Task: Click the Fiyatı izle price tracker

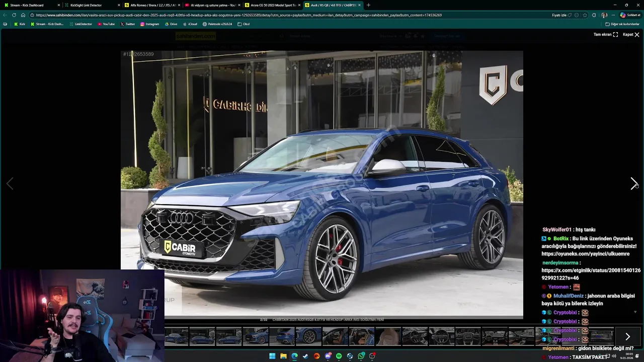Action: pyautogui.click(x=562, y=15)
